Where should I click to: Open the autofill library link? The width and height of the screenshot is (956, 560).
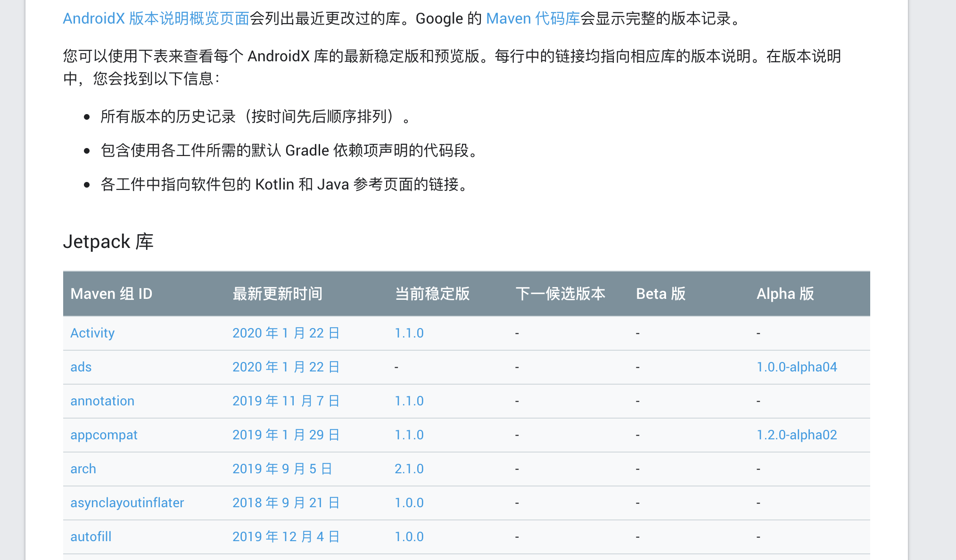(91, 536)
